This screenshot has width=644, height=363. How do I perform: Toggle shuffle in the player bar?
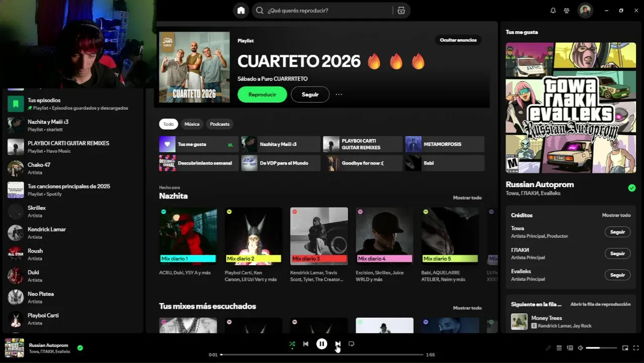(292, 344)
